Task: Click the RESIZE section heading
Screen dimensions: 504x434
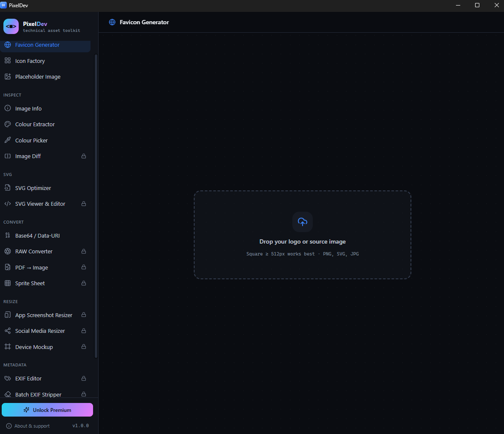Action: pos(11,301)
